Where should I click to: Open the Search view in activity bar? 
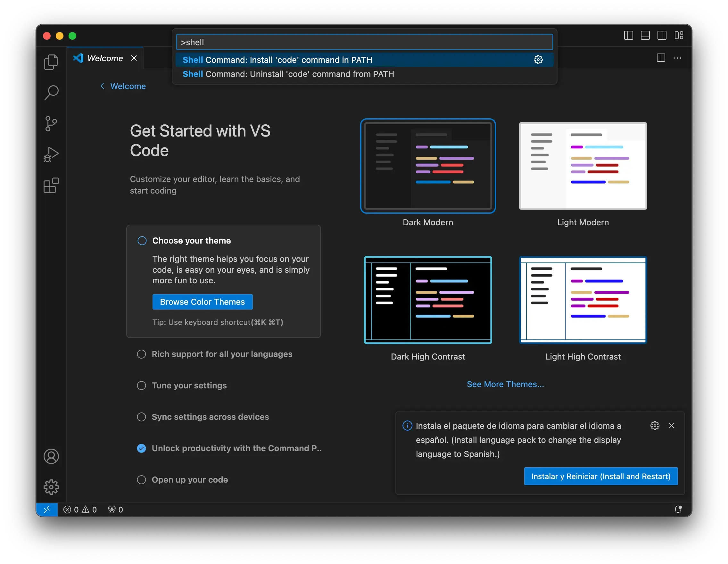(x=51, y=93)
